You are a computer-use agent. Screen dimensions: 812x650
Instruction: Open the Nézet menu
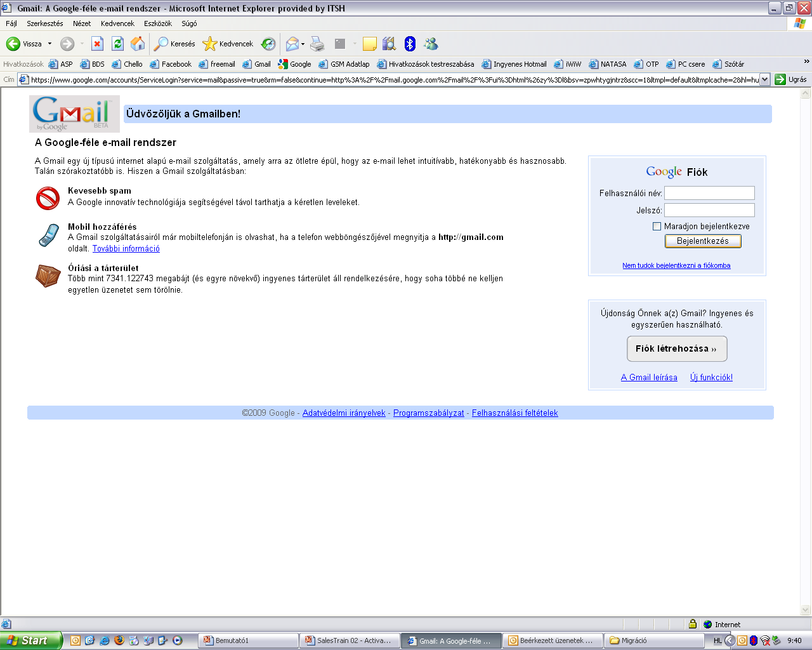pyautogui.click(x=82, y=23)
